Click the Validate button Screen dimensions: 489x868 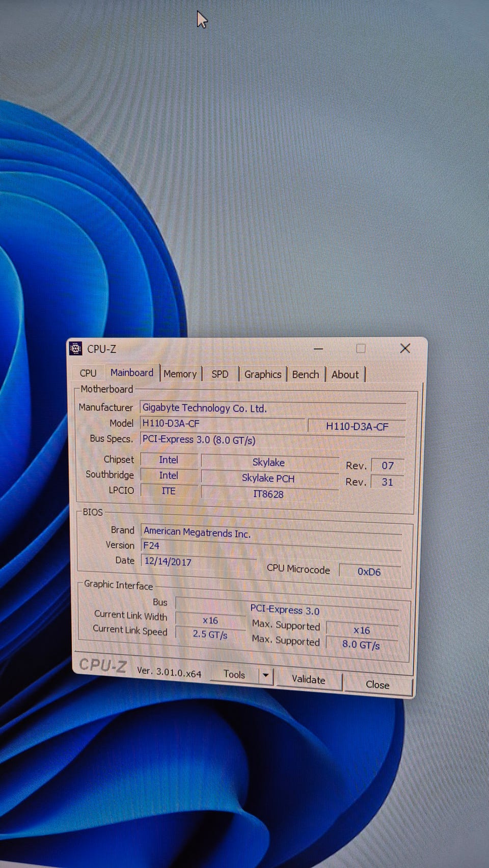309,680
